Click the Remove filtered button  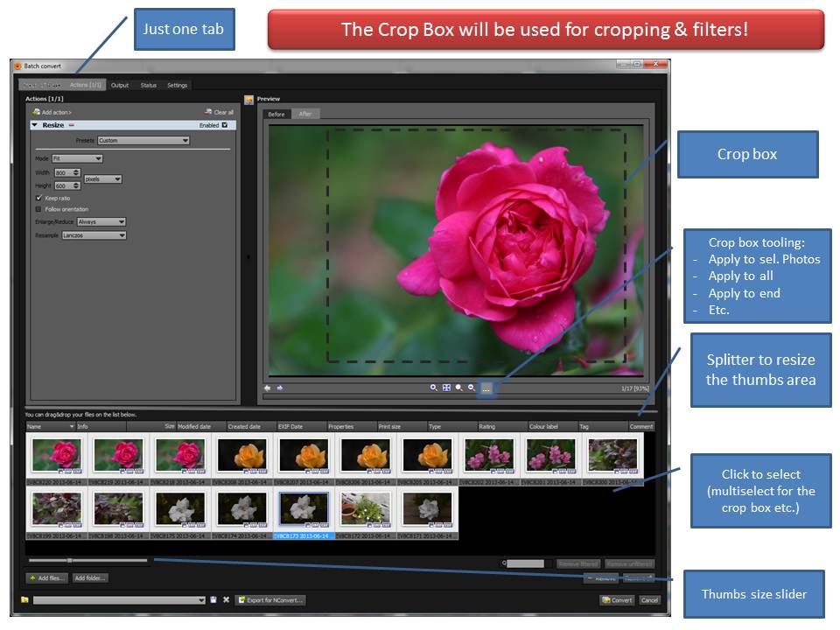tap(578, 563)
